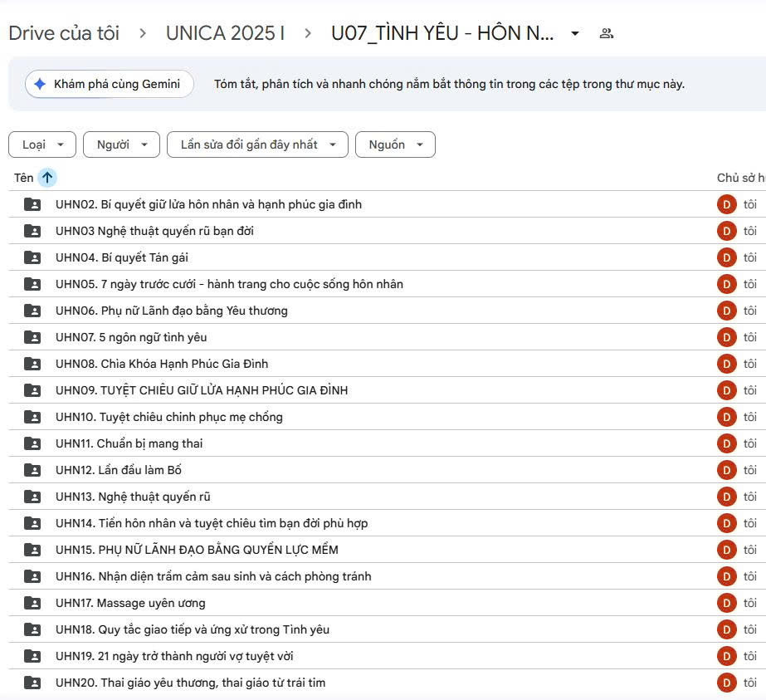Image resolution: width=766 pixels, height=700 pixels.
Task: Open the Người filter dropdown
Action: [x=122, y=144]
